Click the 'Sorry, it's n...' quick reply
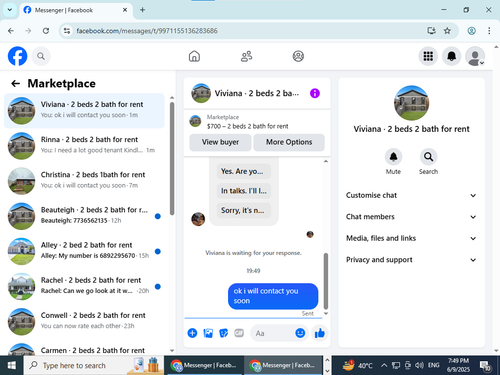This screenshot has height=375, width=500. click(x=244, y=210)
